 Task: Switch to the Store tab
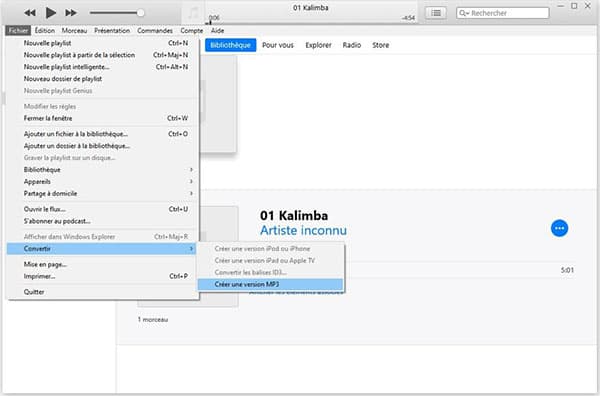pos(381,45)
